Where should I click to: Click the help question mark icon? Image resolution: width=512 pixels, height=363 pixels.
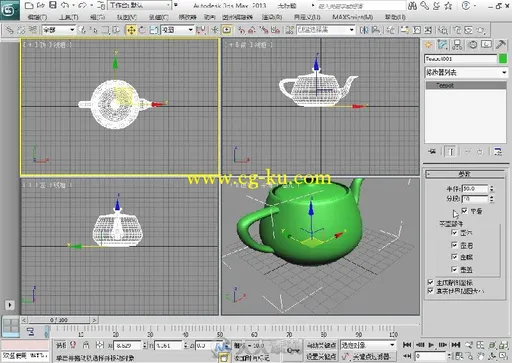click(466, 5)
